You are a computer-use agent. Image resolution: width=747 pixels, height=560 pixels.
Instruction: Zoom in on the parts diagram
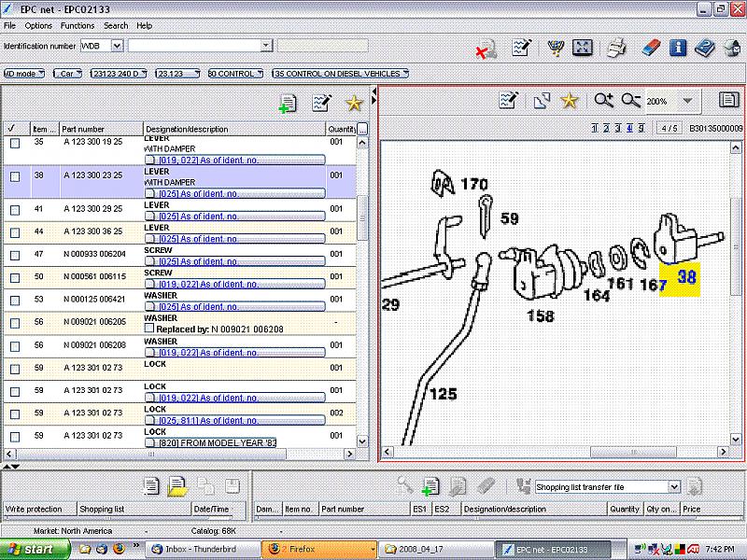click(x=603, y=101)
